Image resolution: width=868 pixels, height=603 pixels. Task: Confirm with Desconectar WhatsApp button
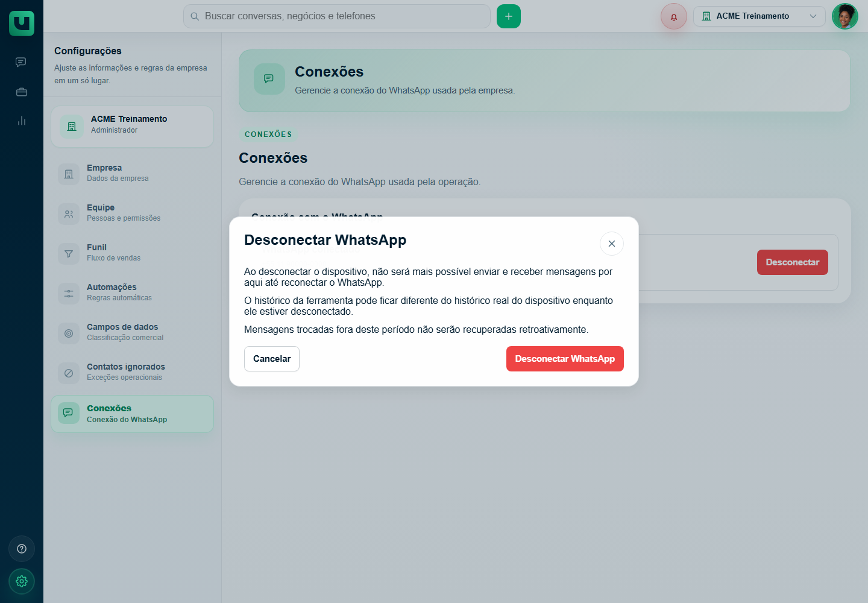point(565,359)
